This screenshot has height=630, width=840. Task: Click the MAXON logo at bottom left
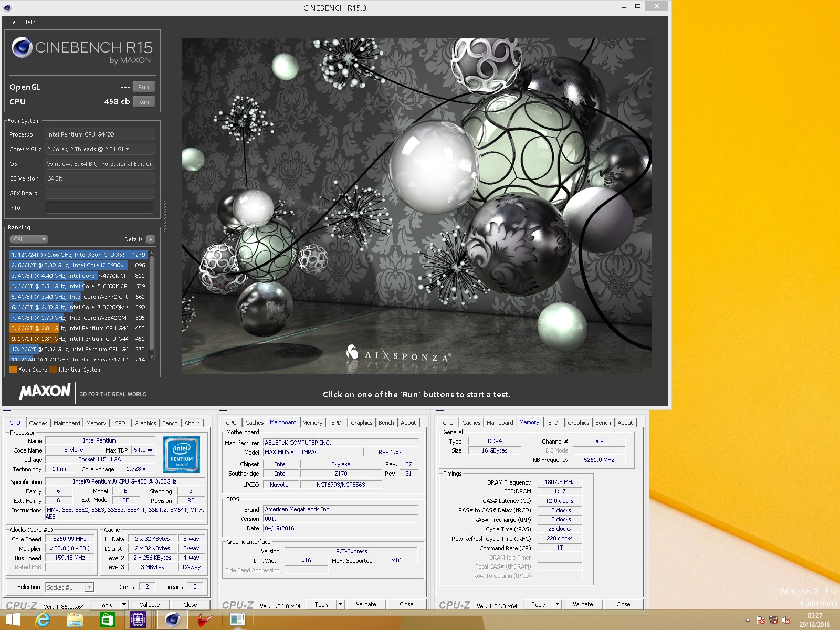click(x=45, y=391)
